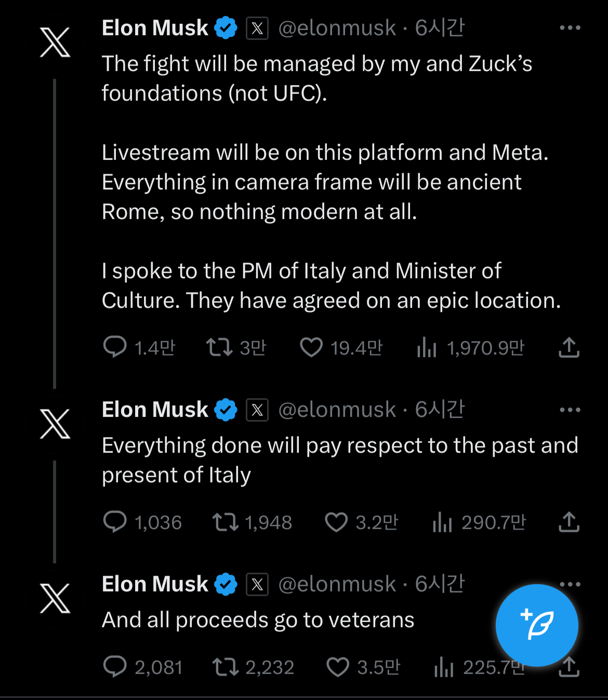Like the 'proceeds go to veterans' tweet

(338, 667)
